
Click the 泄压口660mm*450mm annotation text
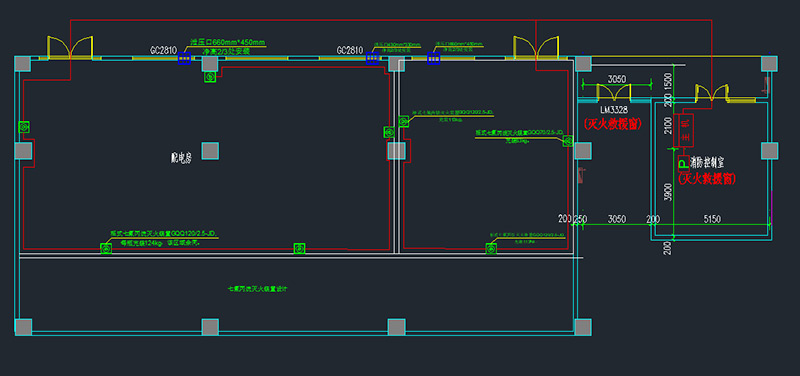pyautogui.click(x=228, y=42)
